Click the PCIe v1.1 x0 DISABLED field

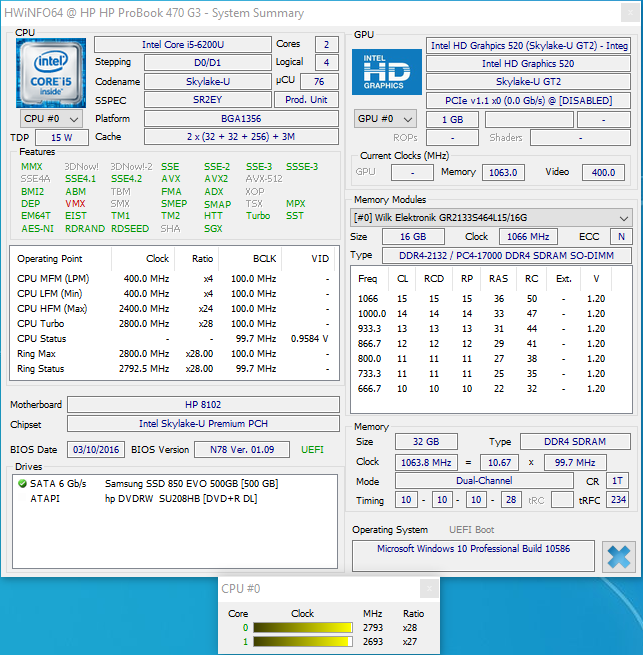point(528,101)
